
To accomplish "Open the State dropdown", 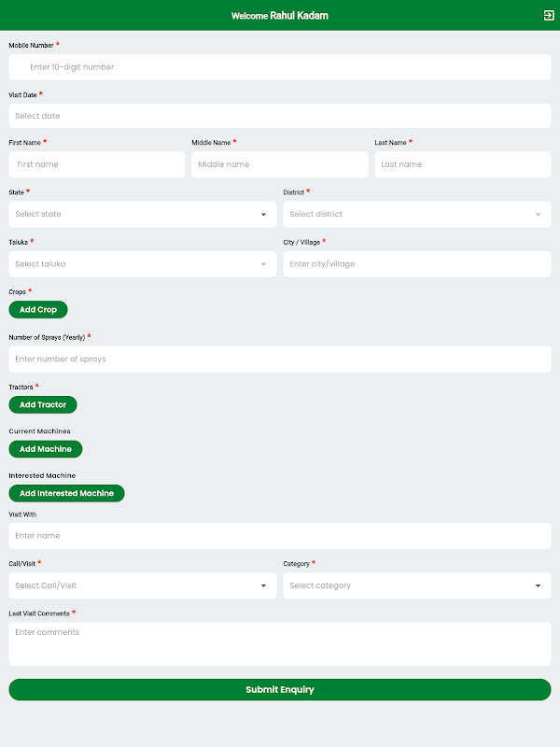I will click(x=143, y=215).
